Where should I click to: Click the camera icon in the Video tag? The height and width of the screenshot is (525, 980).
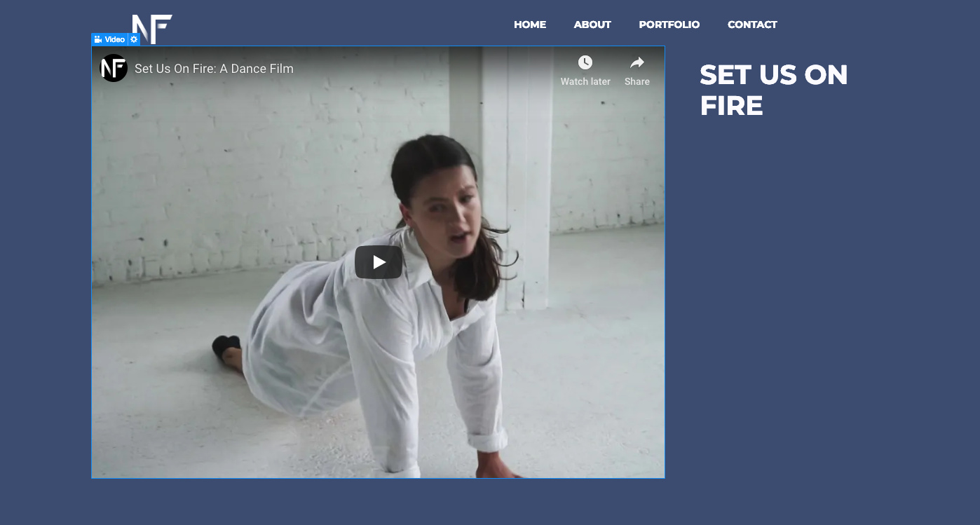(98, 39)
